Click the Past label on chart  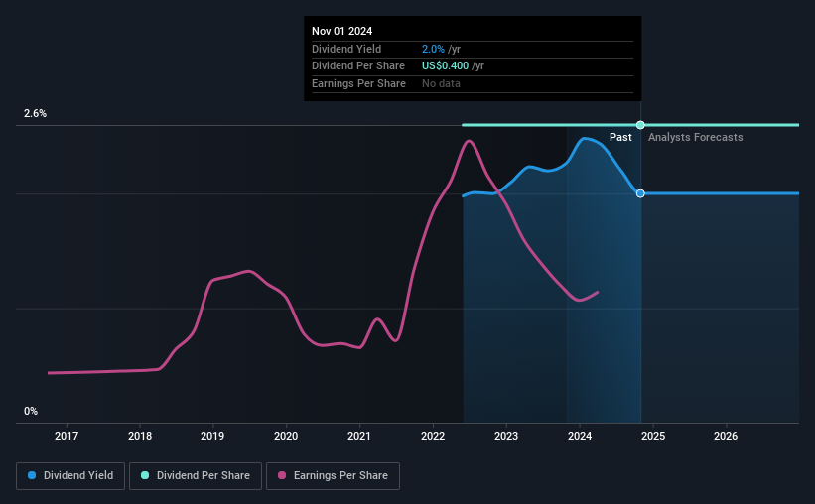[620, 137]
